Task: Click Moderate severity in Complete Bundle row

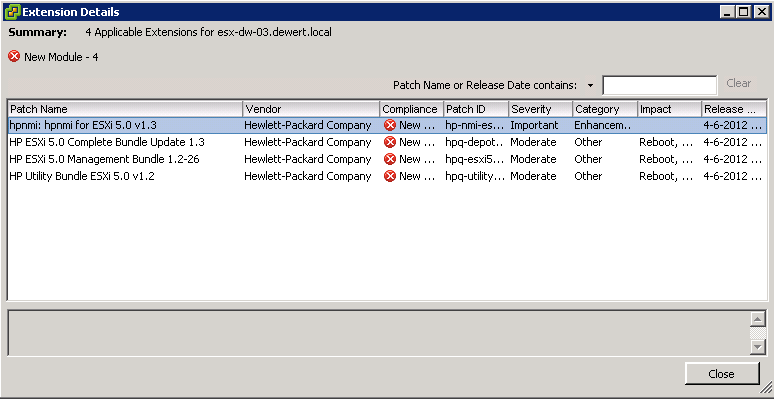Action: pyautogui.click(x=533, y=142)
